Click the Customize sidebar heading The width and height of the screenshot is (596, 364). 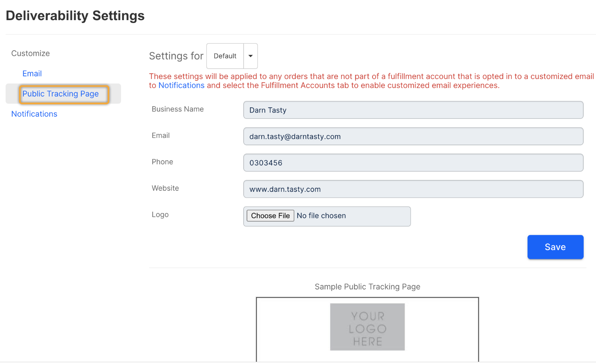31,53
